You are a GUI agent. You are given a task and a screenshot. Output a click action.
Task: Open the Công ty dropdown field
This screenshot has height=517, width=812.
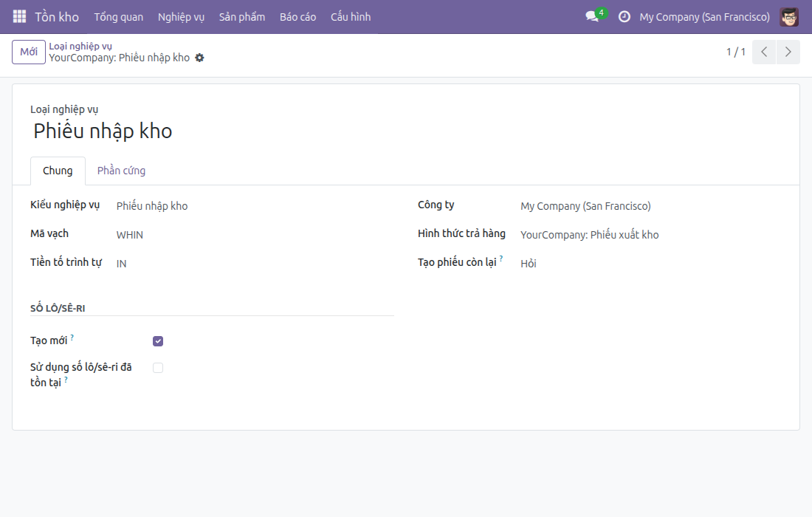tap(651, 205)
